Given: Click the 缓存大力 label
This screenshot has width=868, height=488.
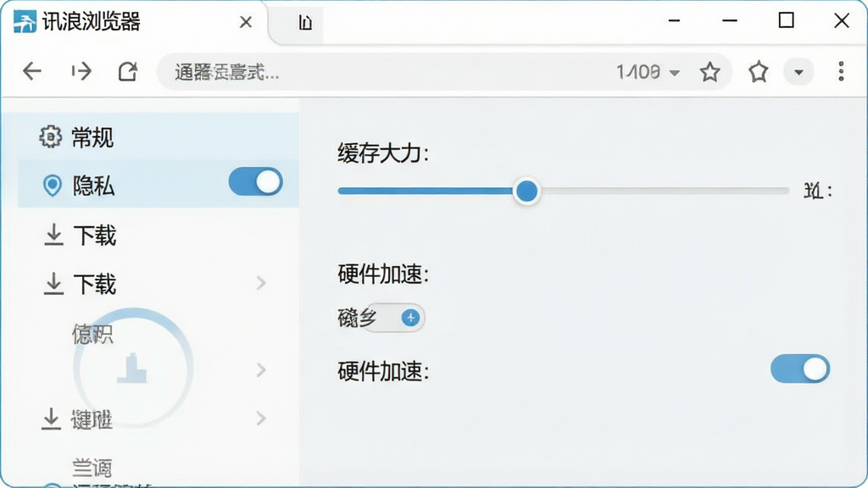Looking at the screenshot, I should pyautogui.click(x=383, y=153).
